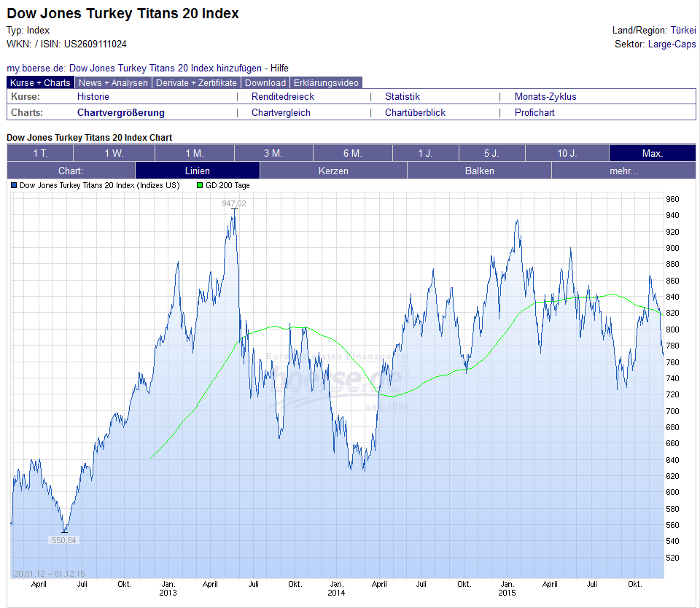Click the 550,84 low value label
This screenshot has width=700, height=608.
64,540
